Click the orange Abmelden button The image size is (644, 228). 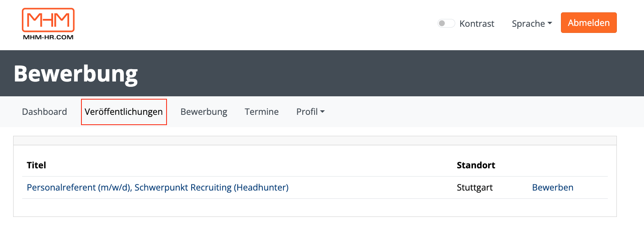[x=588, y=23]
